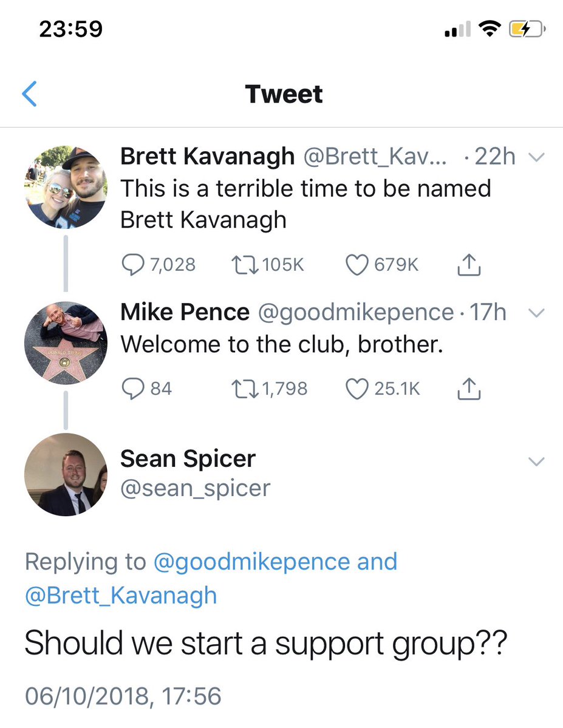Reply to Mike Pence's tweet via comment icon
Screen dimensions: 563x728
133,389
